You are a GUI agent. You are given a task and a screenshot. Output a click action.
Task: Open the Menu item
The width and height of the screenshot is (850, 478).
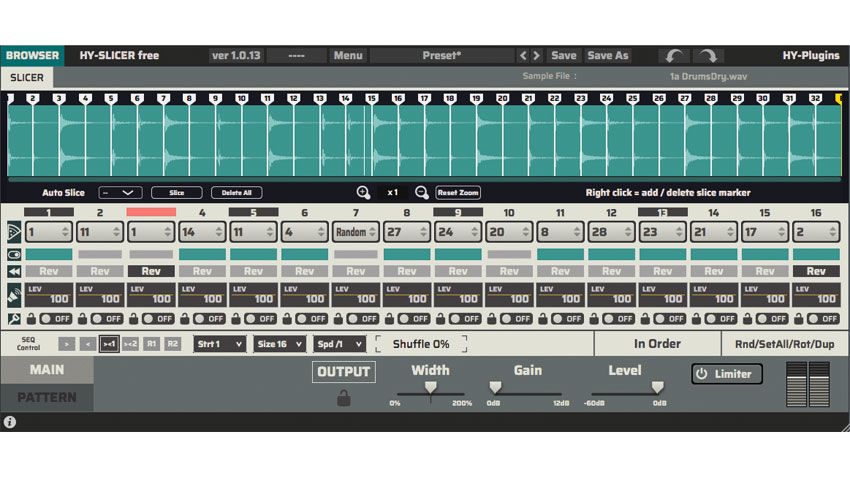click(348, 55)
